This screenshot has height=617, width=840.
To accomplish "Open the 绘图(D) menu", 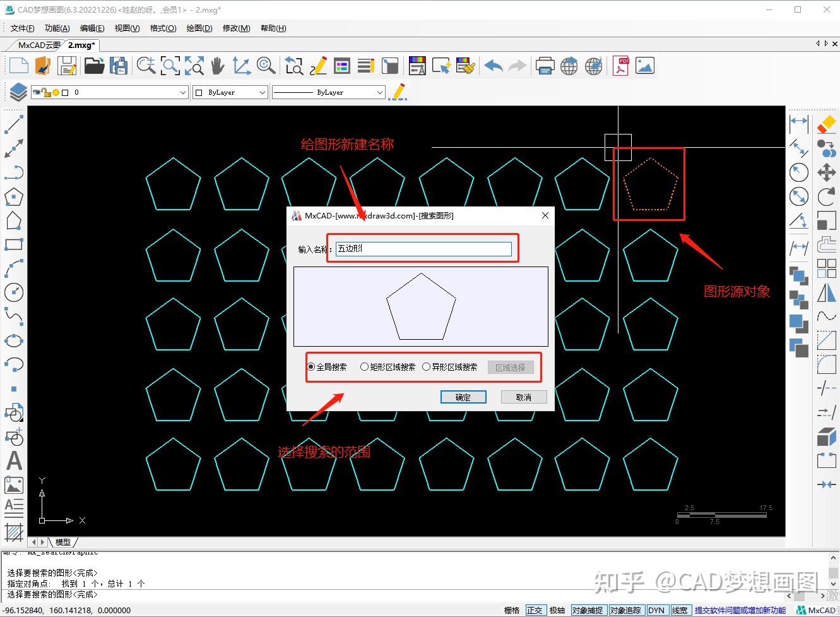I will (x=199, y=28).
